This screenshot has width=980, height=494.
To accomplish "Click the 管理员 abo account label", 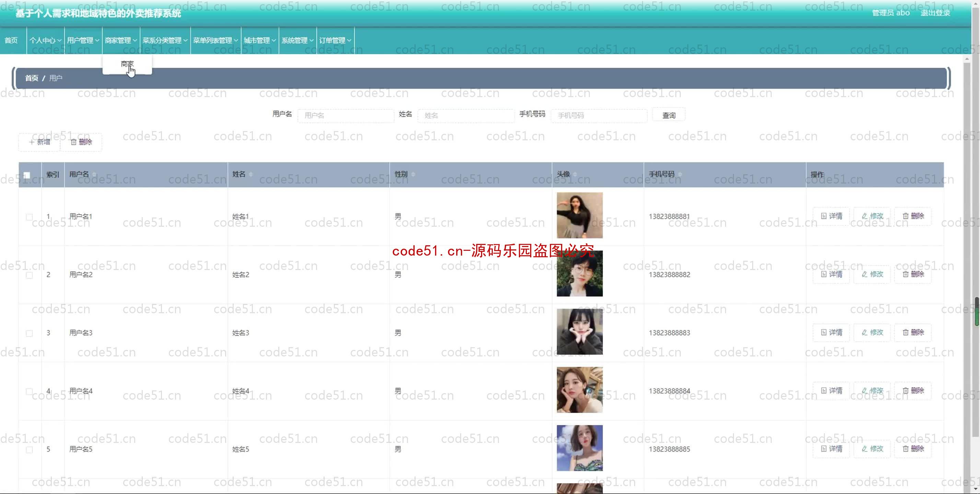I will click(890, 13).
